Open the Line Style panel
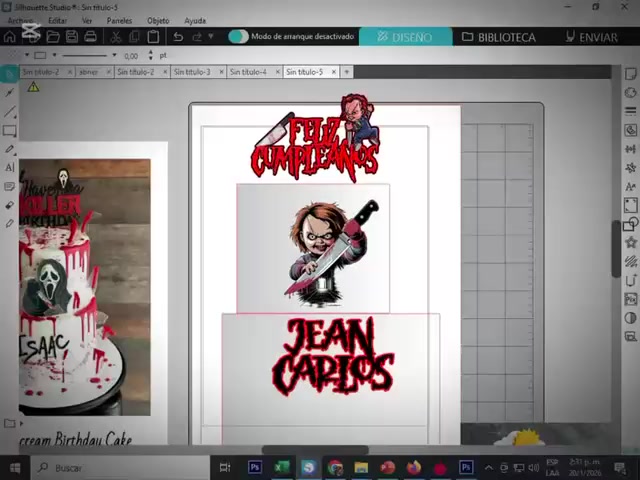Screen dimensions: 640x480 click(x=631, y=111)
